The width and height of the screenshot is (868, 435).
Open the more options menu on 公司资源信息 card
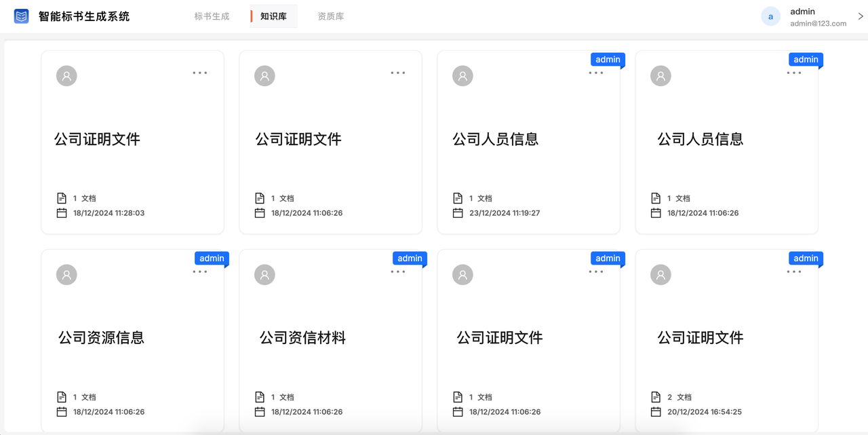[200, 271]
